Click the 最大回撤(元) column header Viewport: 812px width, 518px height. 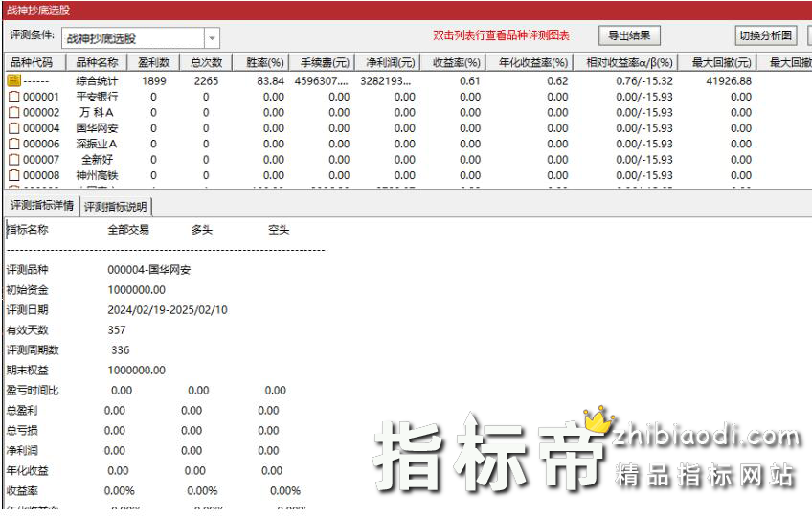[x=721, y=63]
